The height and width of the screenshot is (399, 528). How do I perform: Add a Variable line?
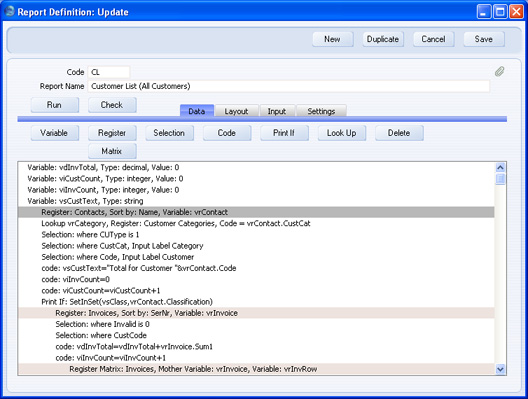pyautogui.click(x=55, y=133)
